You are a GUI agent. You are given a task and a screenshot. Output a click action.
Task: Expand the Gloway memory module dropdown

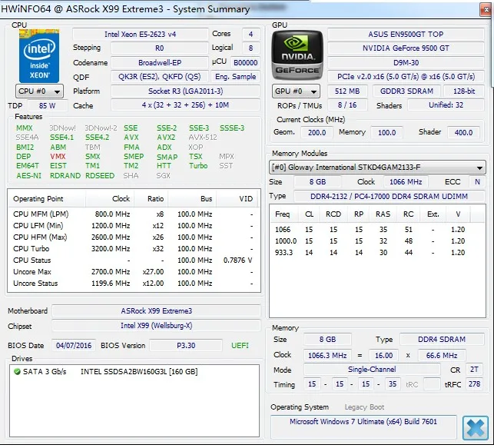pyautogui.click(x=377, y=168)
